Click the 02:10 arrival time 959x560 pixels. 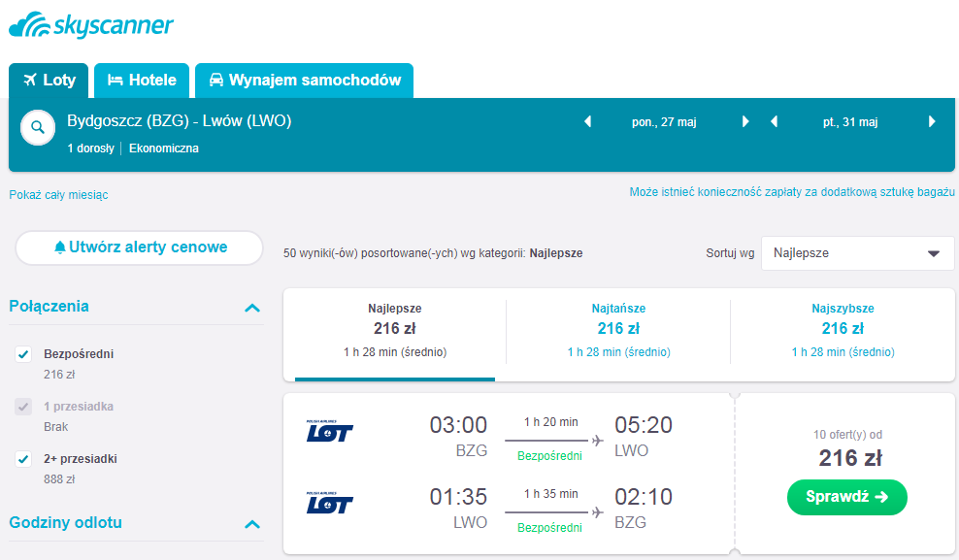point(644,497)
